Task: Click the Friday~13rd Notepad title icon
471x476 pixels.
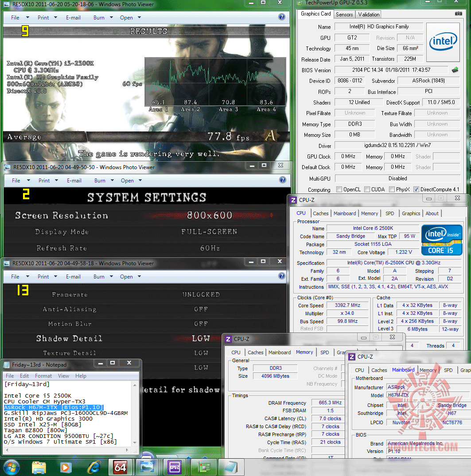Action: tap(6, 364)
